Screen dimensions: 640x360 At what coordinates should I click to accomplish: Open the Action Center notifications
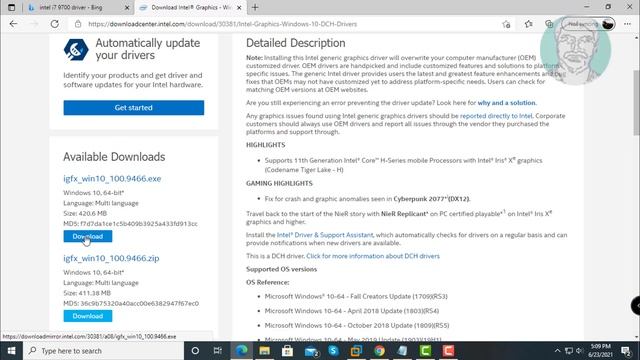(626, 351)
